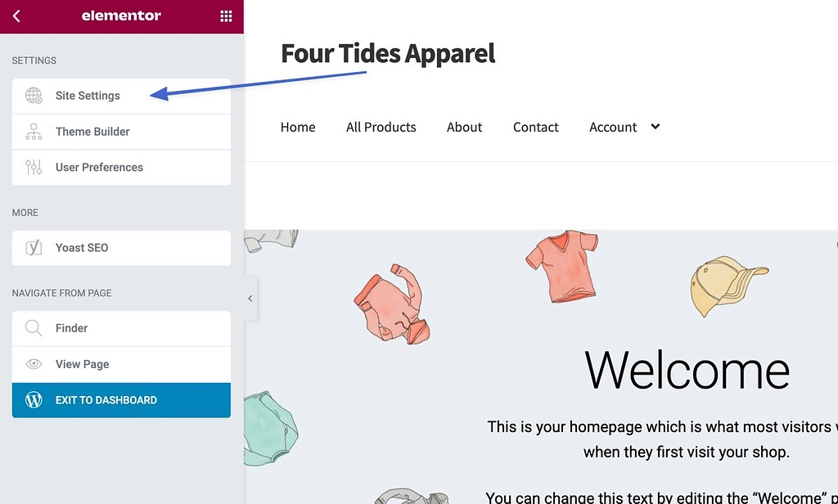Select the Welcome heading text
838x504 pixels.
[687, 370]
